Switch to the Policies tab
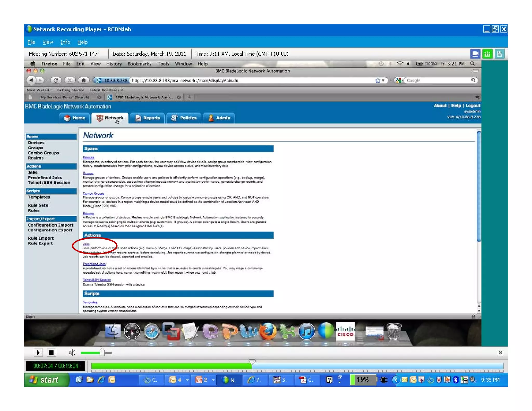 184,118
